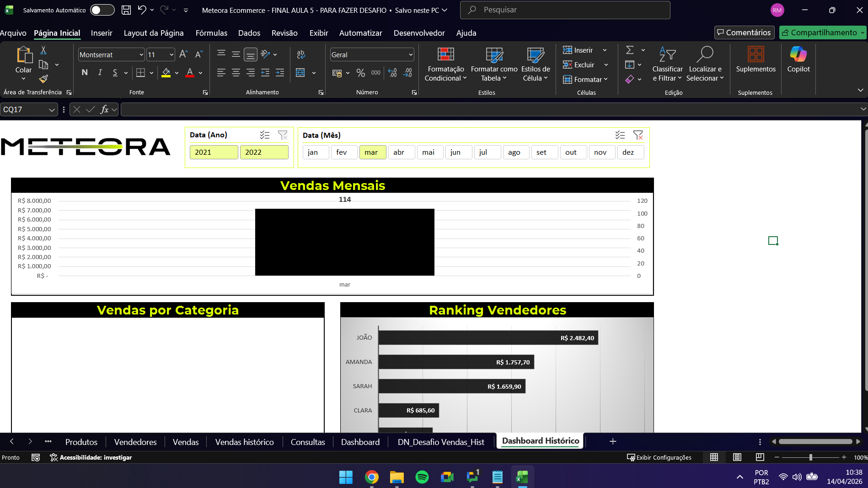Toggle multi-select on Data (Mês) slicer
This screenshot has width=868, height=488.
pos(620,135)
